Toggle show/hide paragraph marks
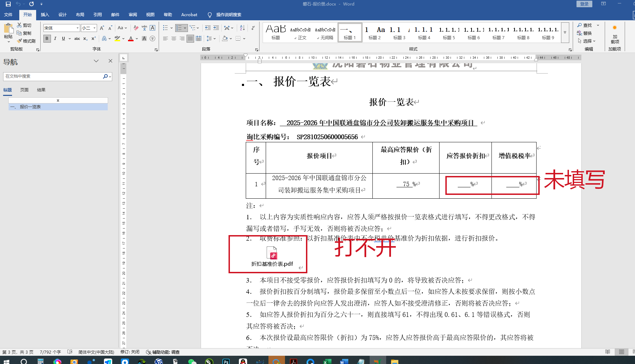635x364 pixels. 253,28
